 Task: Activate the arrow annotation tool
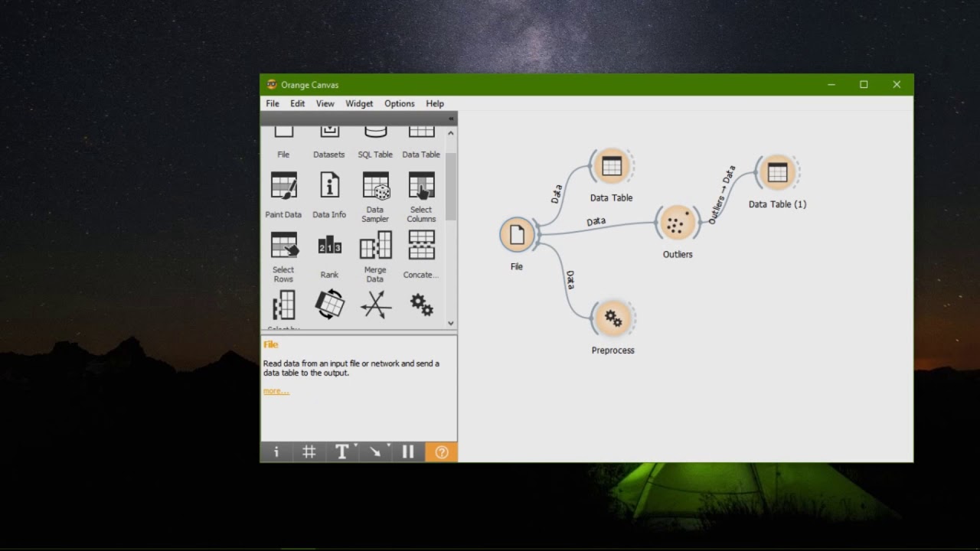(x=374, y=452)
